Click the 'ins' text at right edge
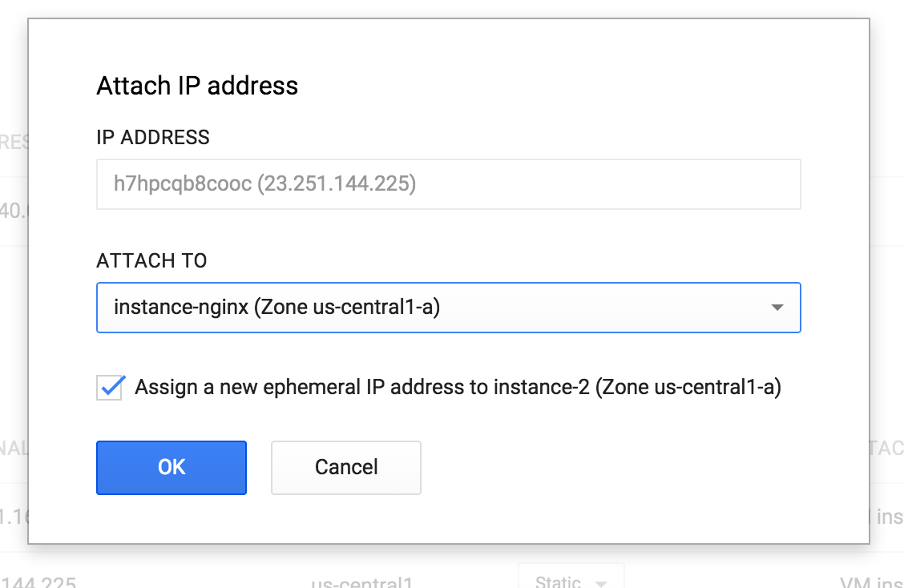The width and height of the screenshot is (904, 588). point(890,517)
